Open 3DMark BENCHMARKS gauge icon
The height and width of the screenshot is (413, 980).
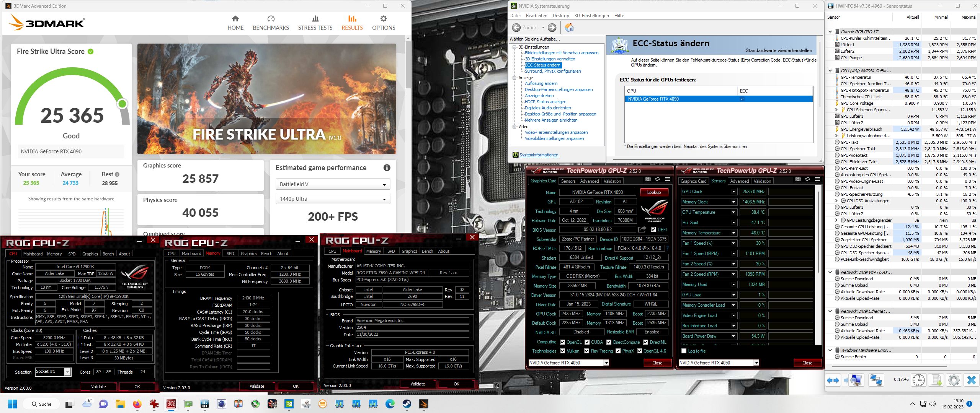click(271, 19)
